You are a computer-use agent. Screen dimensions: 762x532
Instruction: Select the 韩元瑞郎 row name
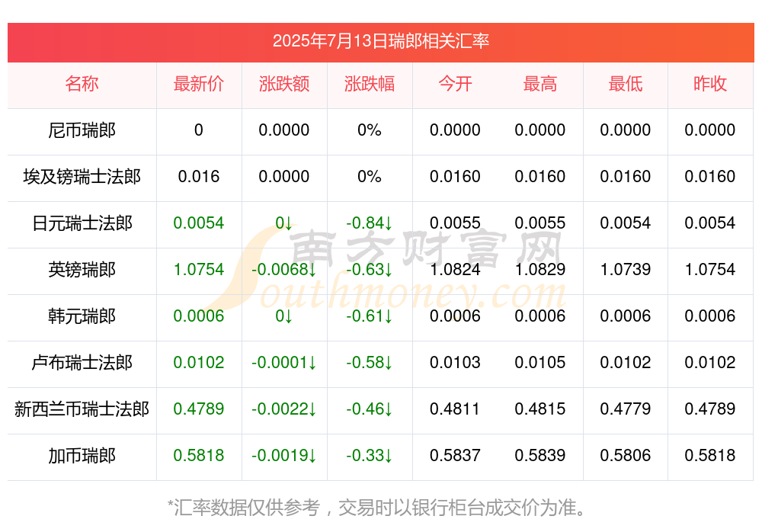(x=82, y=316)
